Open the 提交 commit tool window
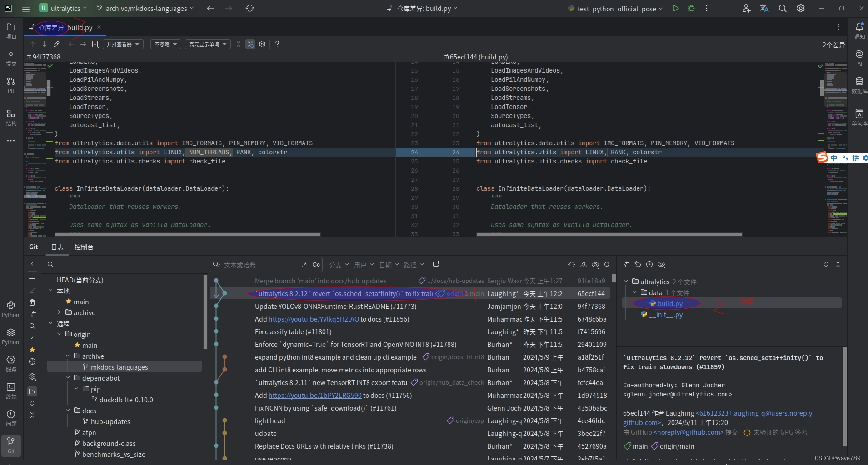 click(11, 58)
